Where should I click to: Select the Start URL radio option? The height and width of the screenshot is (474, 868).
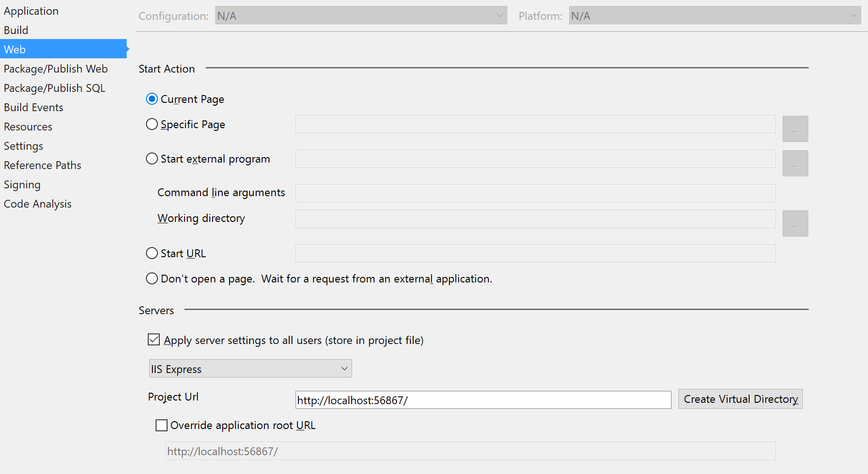(152, 254)
